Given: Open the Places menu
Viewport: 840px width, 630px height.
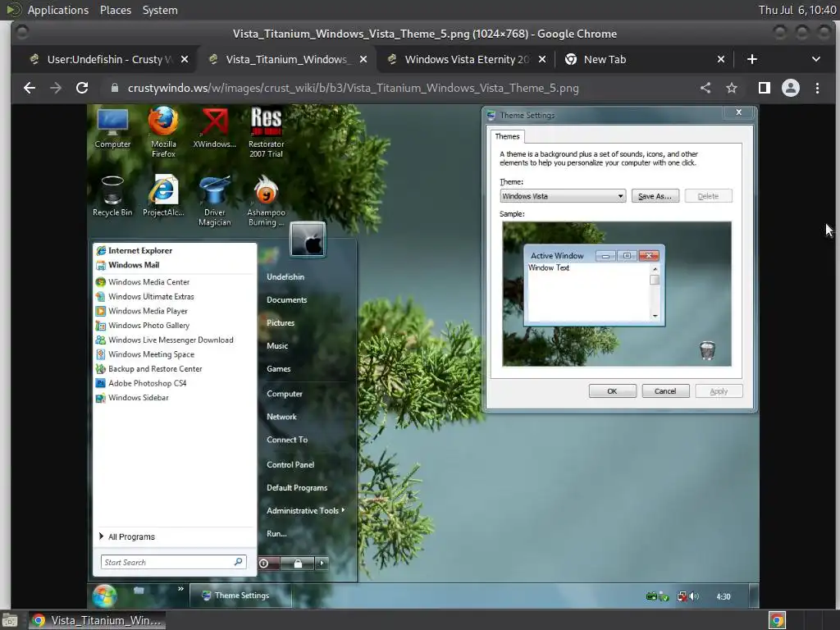Looking at the screenshot, I should (x=115, y=10).
